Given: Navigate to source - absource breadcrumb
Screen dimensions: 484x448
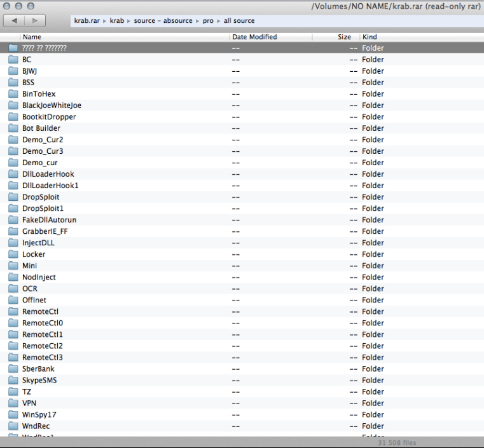Looking at the screenshot, I should (x=163, y=21).
